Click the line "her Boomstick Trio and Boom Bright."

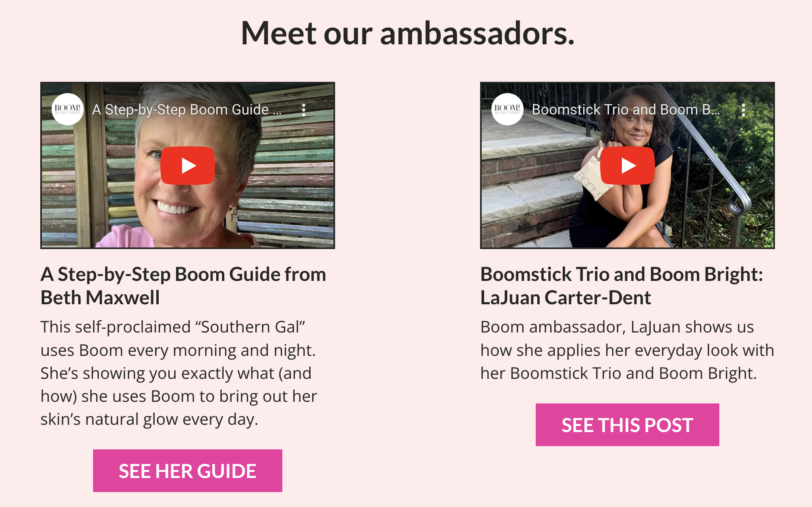(x=619, y=373)
